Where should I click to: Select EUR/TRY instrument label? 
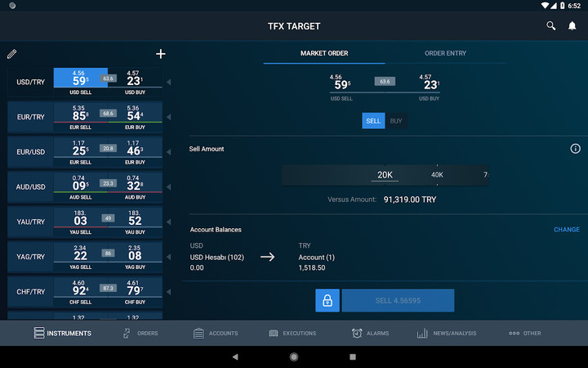point(30,117)
